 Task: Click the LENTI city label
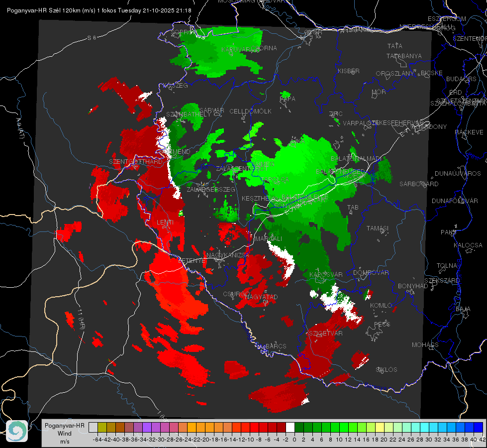(x=165, y=223)
